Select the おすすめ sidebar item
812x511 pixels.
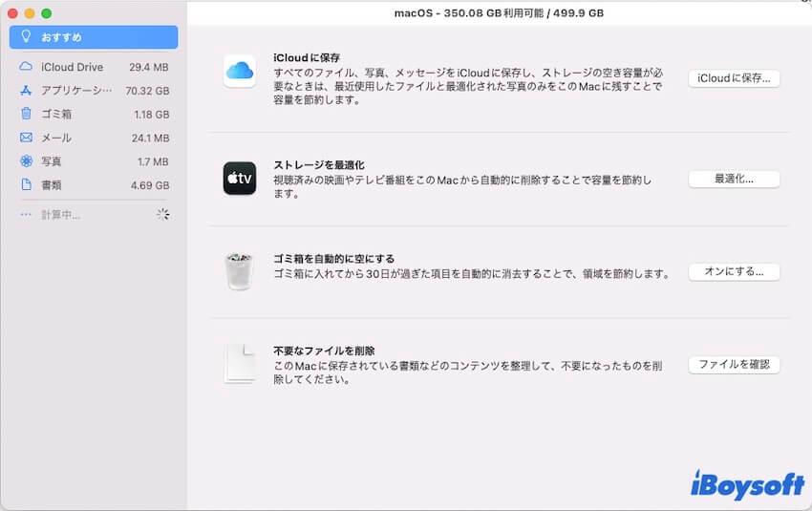tap(94, 37)
